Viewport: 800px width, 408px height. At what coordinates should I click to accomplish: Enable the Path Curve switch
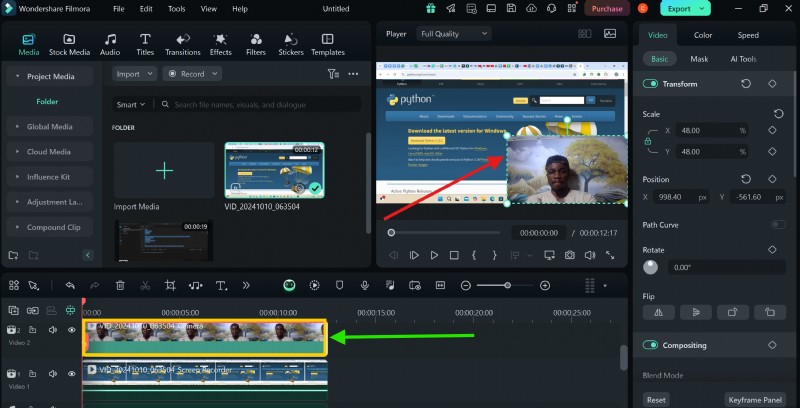(x=777, y=225)
